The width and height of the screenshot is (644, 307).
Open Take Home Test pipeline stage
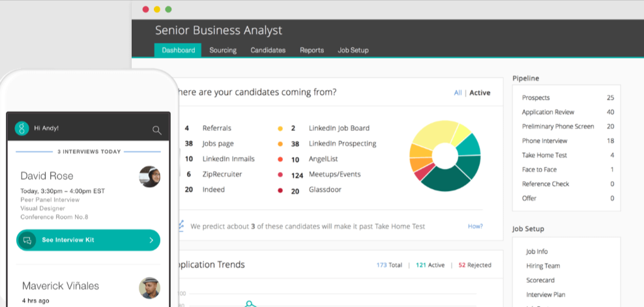tap(568, 155)
